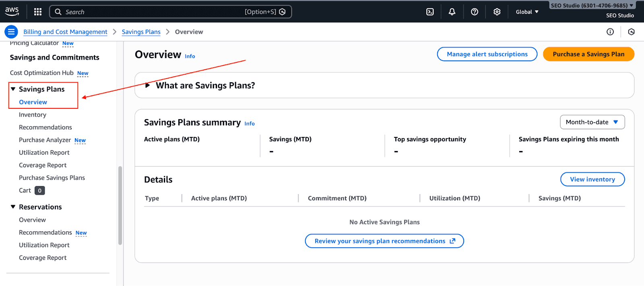Click New badge beside Cost Optimization Hub
644x286 pixels.
(x=83, y=73)
